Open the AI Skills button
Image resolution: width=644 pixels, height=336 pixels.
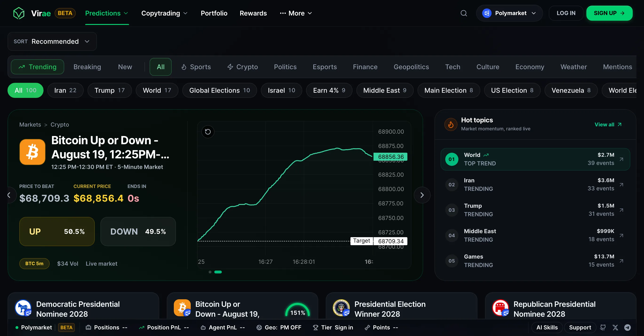coord(547,327)
